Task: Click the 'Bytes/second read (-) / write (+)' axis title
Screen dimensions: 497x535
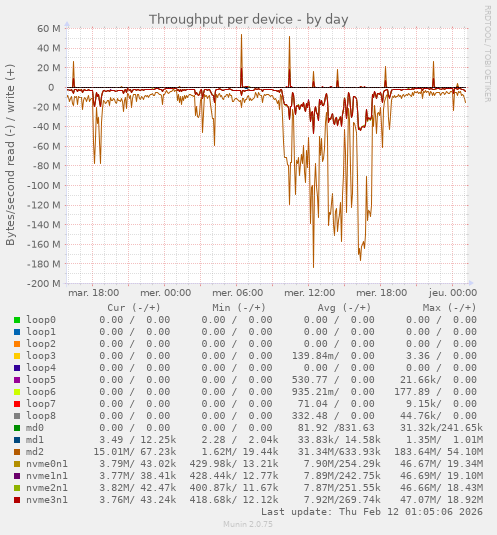Action: (10, 155)
